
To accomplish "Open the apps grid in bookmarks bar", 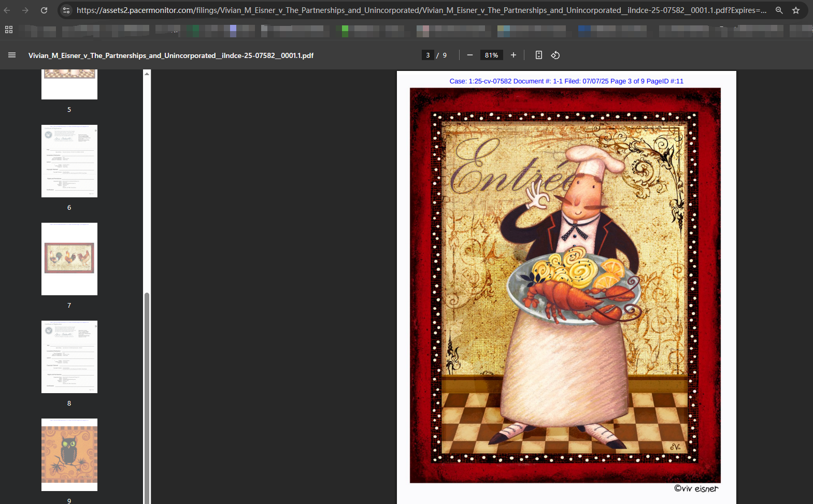I will click(9, 30).
